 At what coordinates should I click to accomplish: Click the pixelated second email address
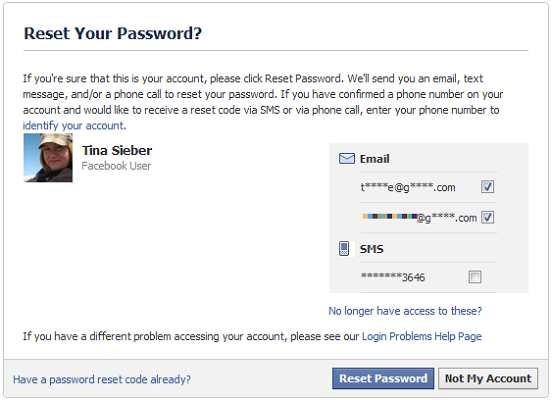pyautogui.click(x=418, y=218)
